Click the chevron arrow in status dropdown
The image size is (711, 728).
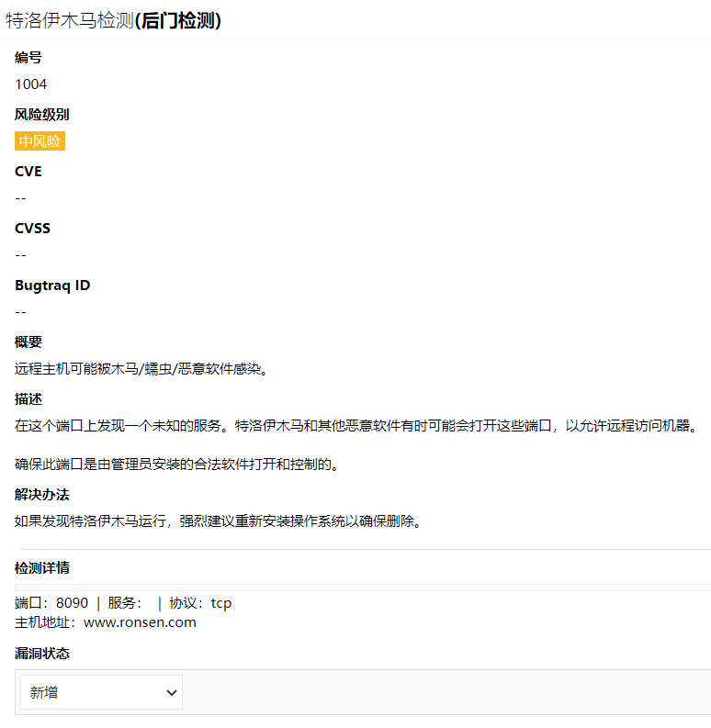171,693
